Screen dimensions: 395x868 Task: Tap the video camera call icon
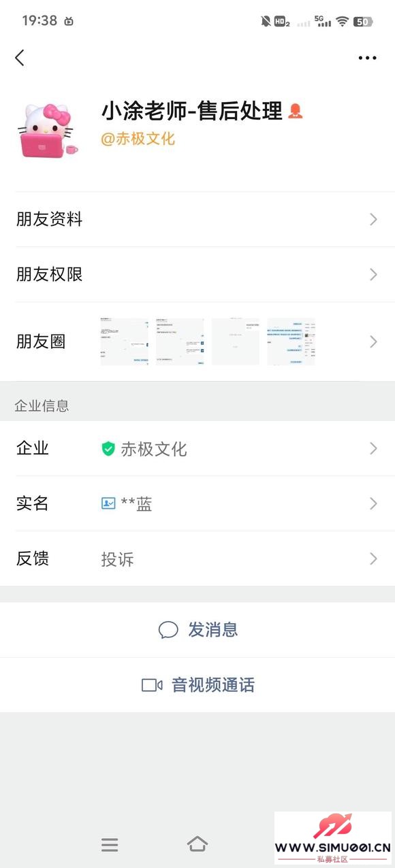point(152,685)
